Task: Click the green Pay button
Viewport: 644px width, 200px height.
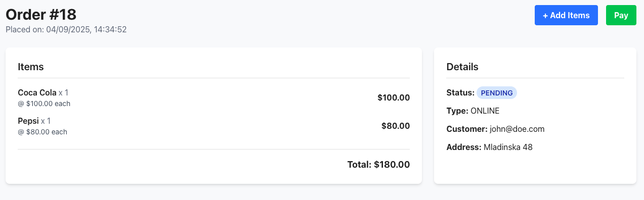Action: [621, 15]
